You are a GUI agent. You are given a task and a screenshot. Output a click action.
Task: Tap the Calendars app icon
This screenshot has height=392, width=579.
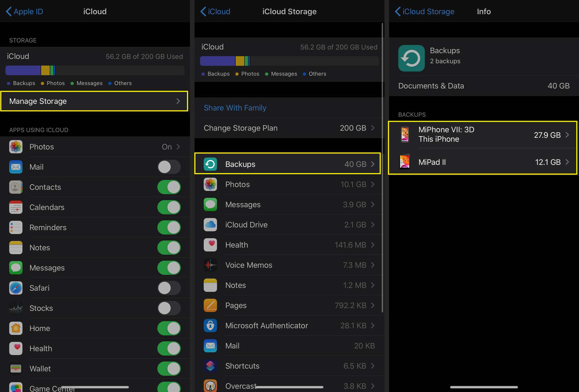[x=16, y=207]
